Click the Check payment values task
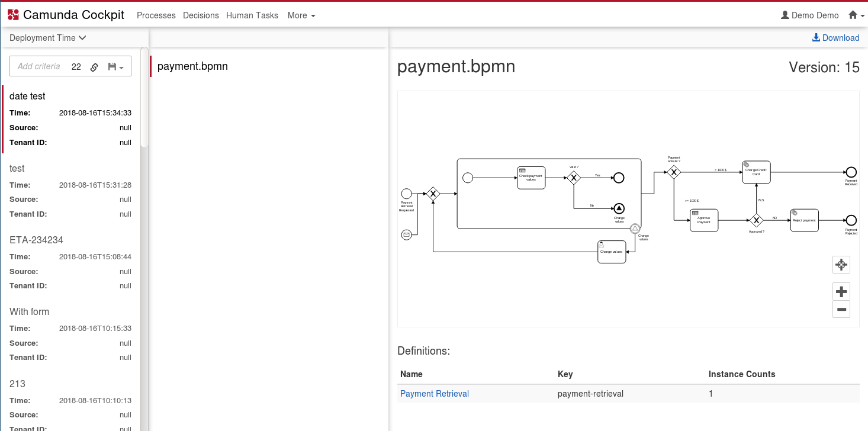The image size is (868, 431). (x=531, y=177)
